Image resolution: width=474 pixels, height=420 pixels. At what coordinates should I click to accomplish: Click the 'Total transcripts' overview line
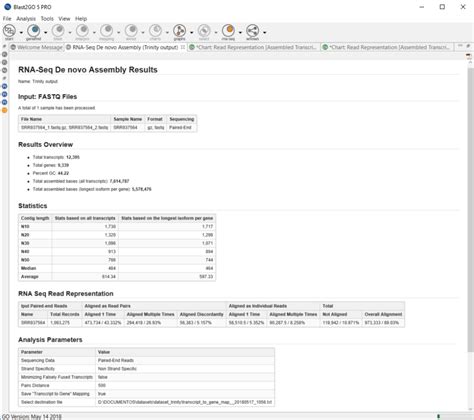[x=56, y=157]
